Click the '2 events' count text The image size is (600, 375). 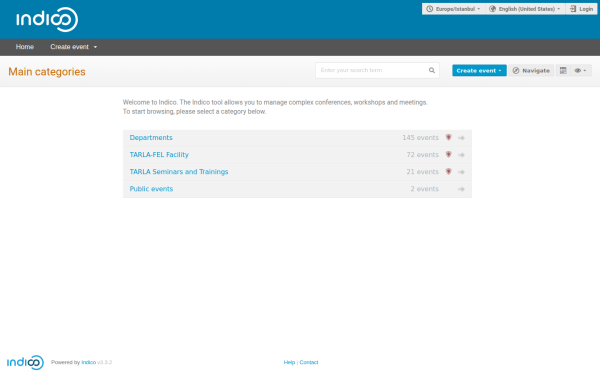pos(425,189)
